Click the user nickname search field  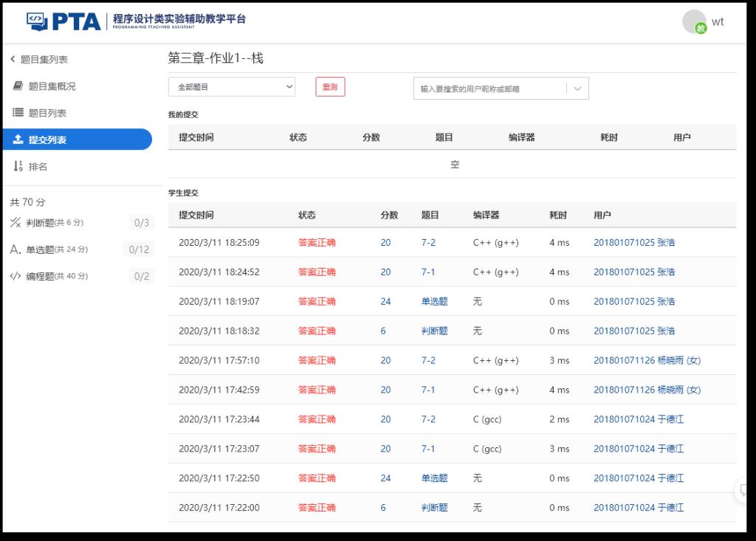[489, 89]
